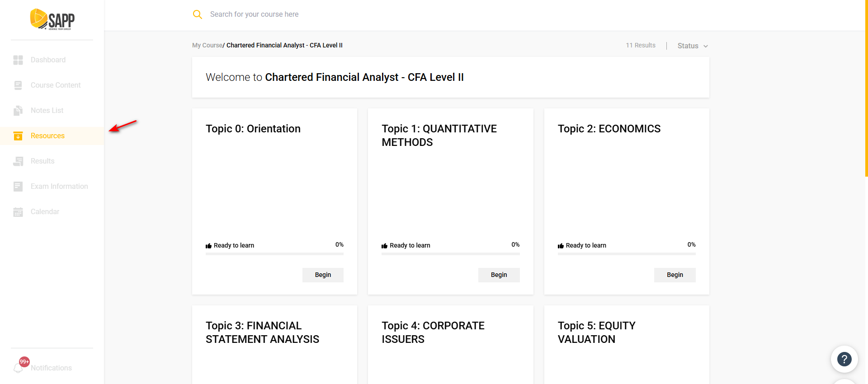Click the Notes List icon
The width and height of the screenshot is (868, 384).
click(18, 111)
